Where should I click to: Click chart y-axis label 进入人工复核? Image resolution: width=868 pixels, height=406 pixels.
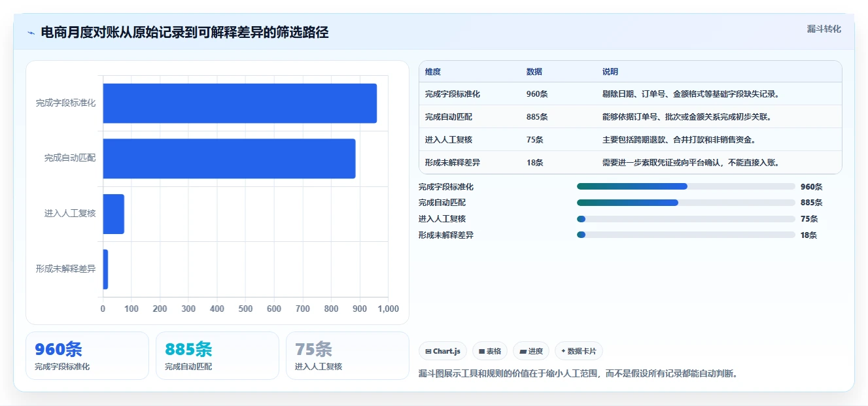pyautogui.click(x=70, y=214)
